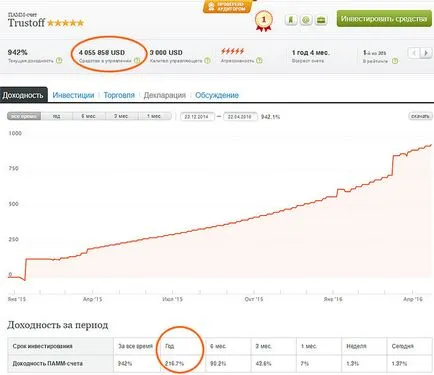Open the 'Доходность' tab
This screenshot has width=434, height=375.
(x=23, y=95)
